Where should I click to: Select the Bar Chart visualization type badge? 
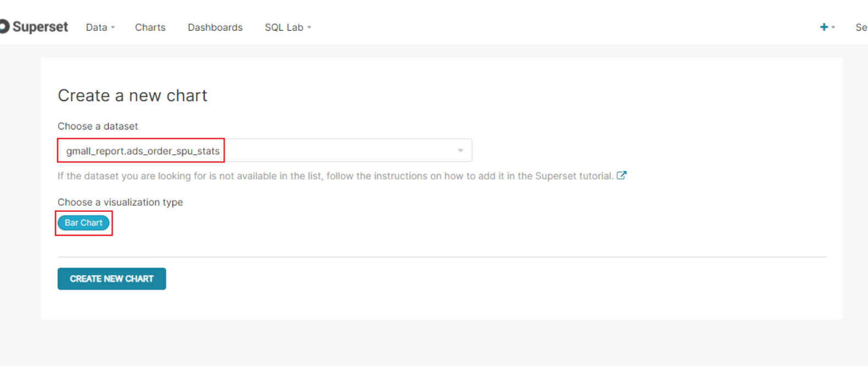pyautogui.click(x=83, y=223)
